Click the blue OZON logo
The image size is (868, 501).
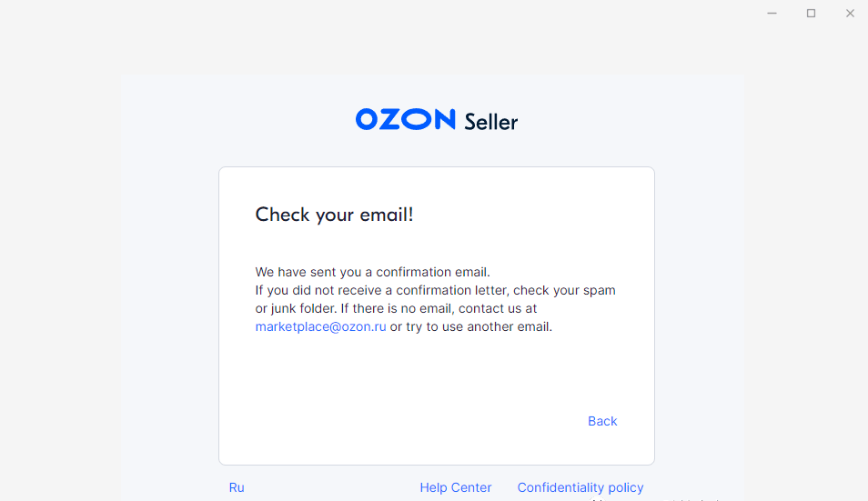click(405, 119)
